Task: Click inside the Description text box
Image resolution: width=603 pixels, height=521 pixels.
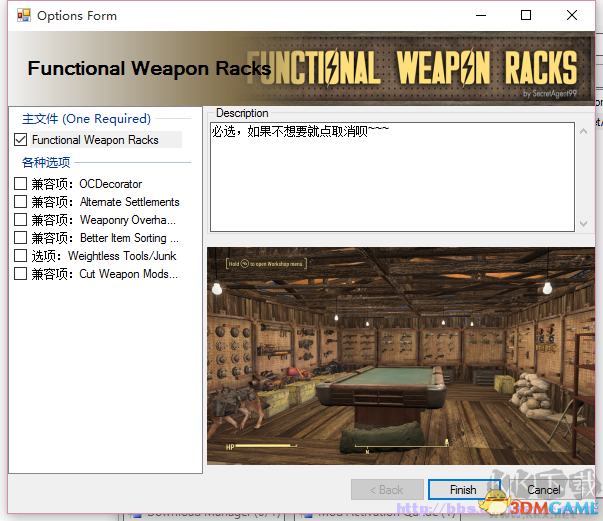Action: click(392, 177)
